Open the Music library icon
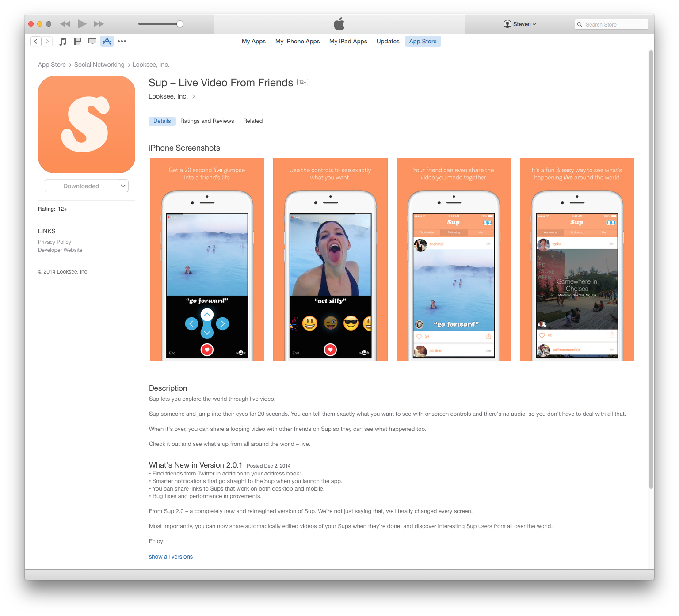This screenshot has width=679, height=616. coord(63,42)
